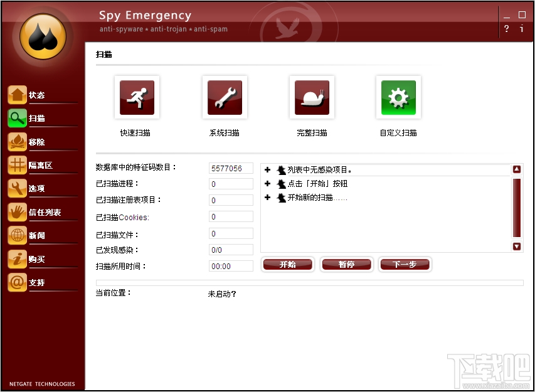This screenshot has width=535, height=392.
Task: Click the 扫描所用时间 time field
Action: click(231, 265)
